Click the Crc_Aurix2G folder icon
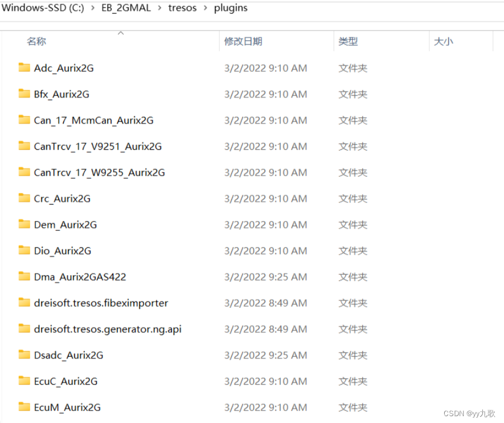This screenshot has width=504, height=423. [24, 198]
